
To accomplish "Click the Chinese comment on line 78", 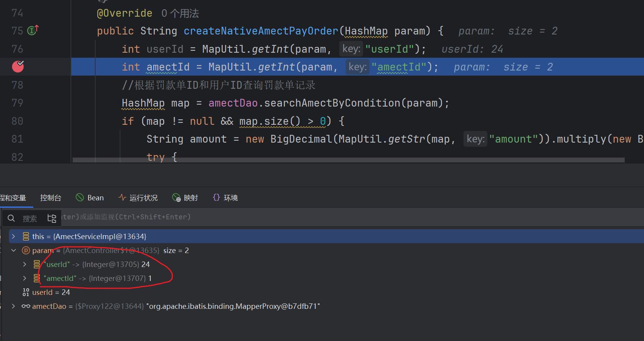I will (x=219, y=85).
